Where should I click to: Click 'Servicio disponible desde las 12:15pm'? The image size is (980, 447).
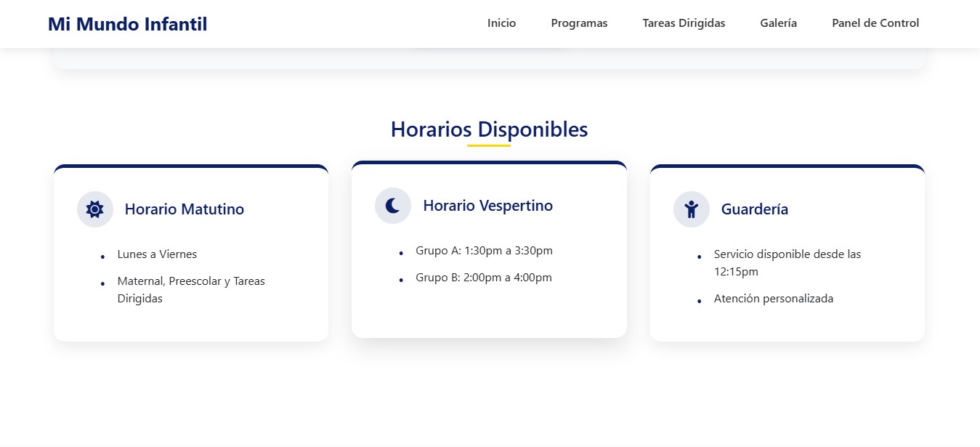(787, 263)
